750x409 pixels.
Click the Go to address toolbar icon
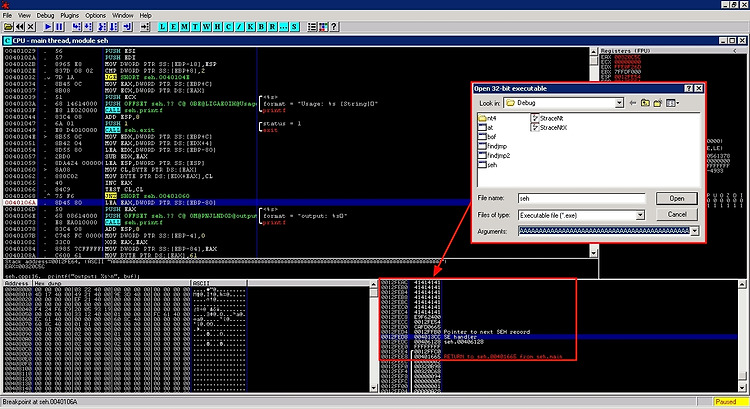point(145,27)
